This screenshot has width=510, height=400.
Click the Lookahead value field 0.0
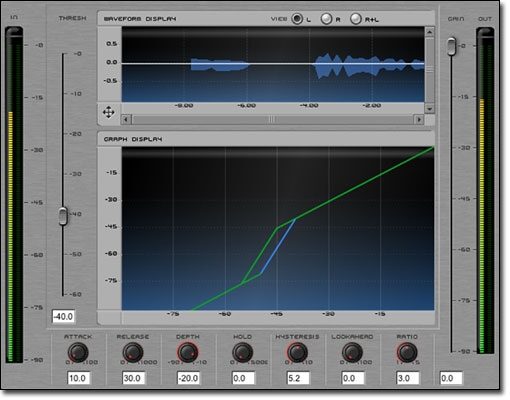click(x=353, y=378)
